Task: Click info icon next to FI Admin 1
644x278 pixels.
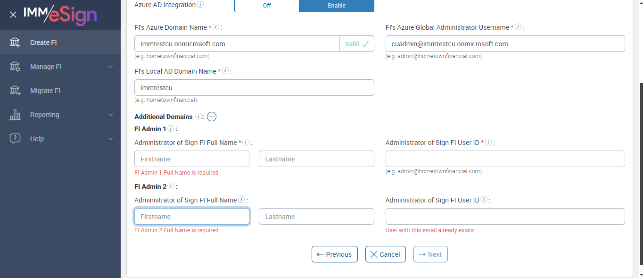Action: (x=171, y=128)
